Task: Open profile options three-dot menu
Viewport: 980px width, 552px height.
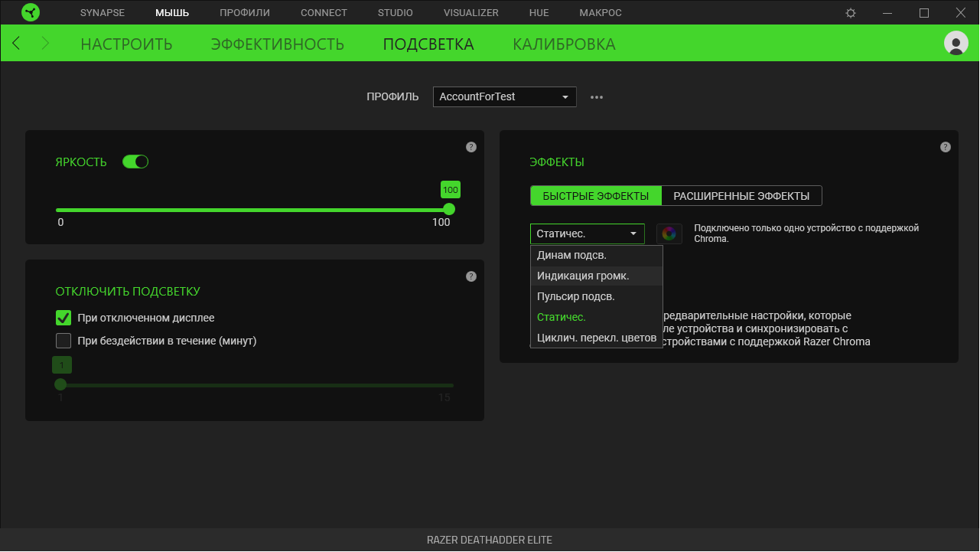Action: pos(597,97)
